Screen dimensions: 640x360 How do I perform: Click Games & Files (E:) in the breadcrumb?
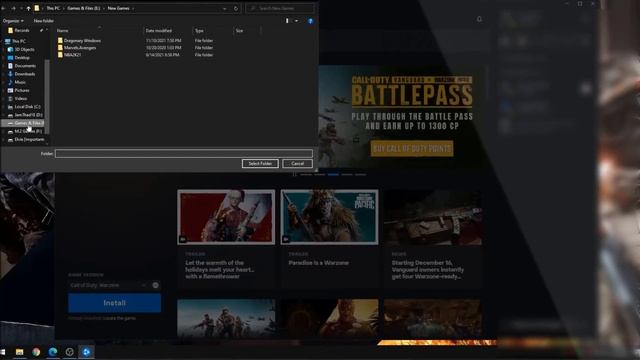point(84,8)
